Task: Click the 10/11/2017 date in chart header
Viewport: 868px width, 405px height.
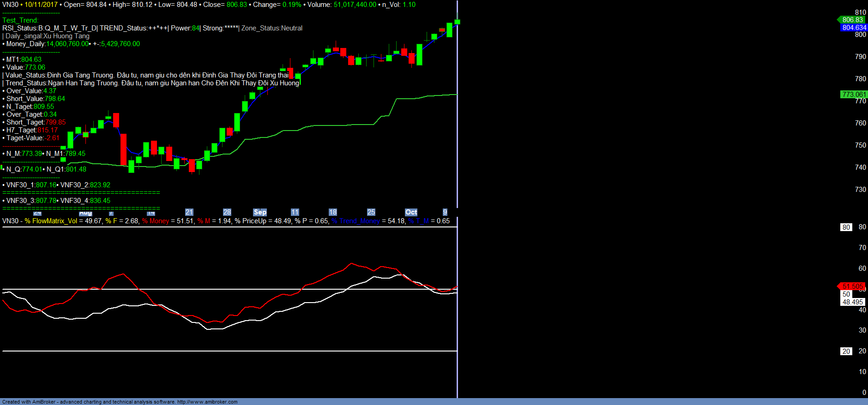Action: click(x=41, y=5)
